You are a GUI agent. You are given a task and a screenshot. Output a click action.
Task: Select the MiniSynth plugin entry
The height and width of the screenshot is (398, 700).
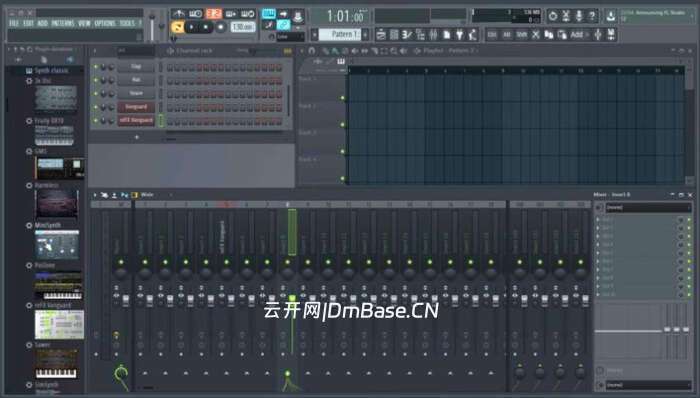(48, 225)
